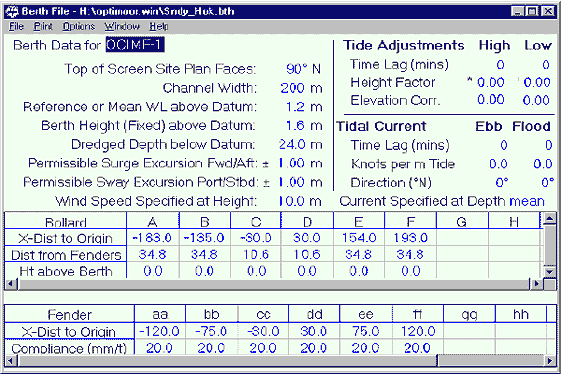This screenshot has width=561, height=374.
Task: Click fender table scroll left arrow
Action: coord(11,360)
